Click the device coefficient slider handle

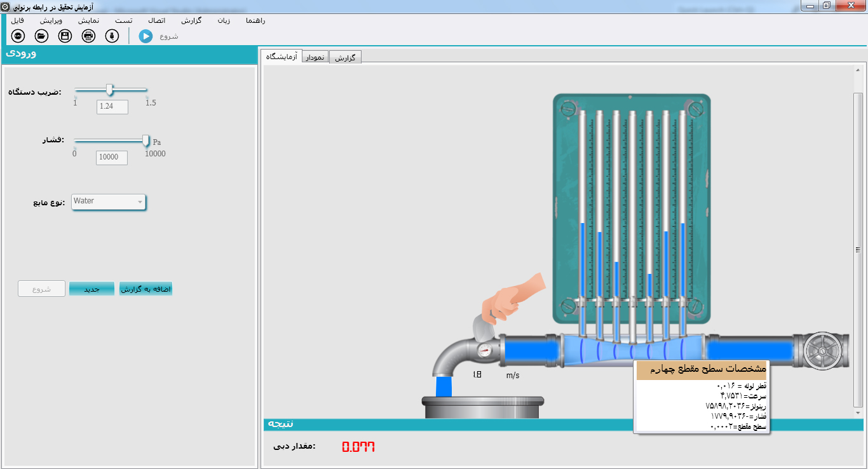(110, 90)
